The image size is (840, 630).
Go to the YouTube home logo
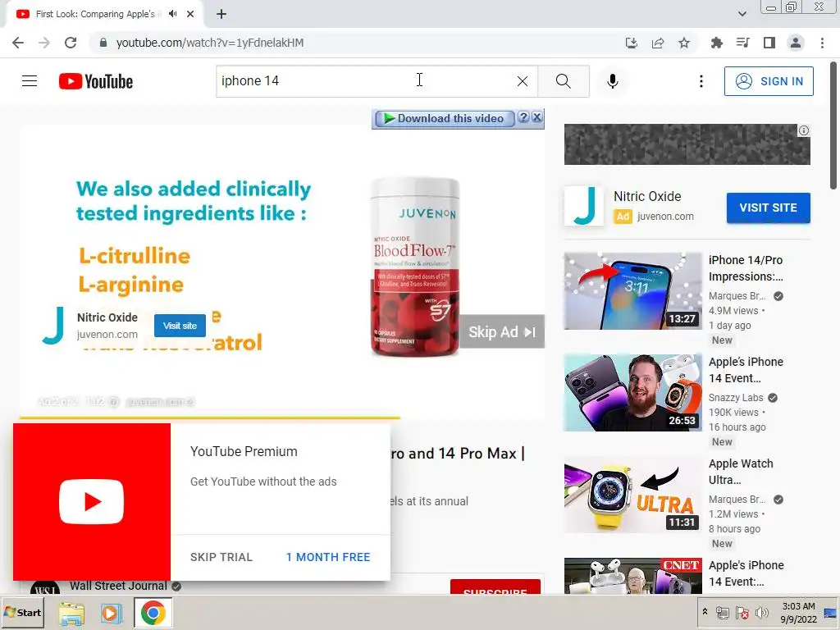click(96, 81)
